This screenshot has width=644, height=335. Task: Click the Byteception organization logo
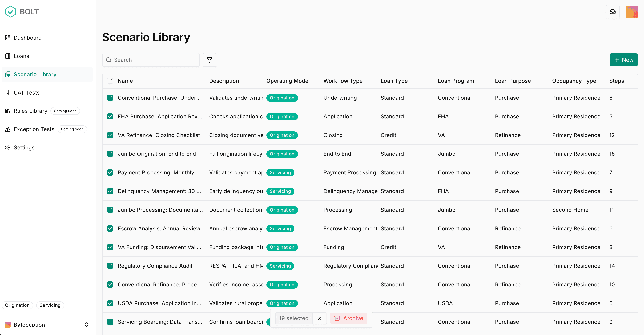(7, 325)
